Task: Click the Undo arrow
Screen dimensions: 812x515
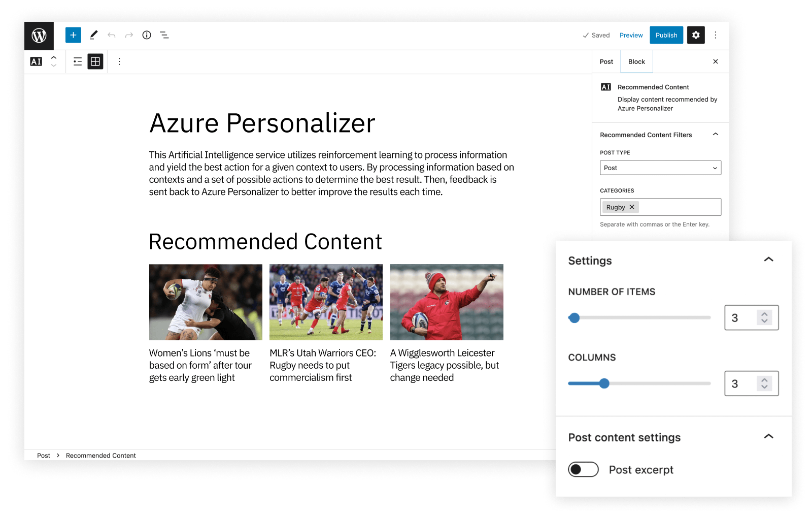Action: click(112, 35)
